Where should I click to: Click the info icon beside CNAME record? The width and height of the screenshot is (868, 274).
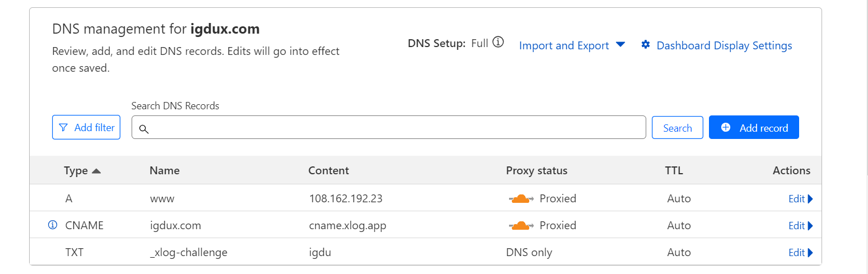[53, 225]
